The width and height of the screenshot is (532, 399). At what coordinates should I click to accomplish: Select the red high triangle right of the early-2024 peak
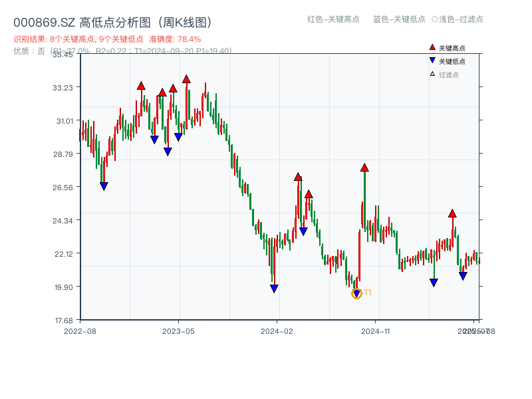click(309, 194)
